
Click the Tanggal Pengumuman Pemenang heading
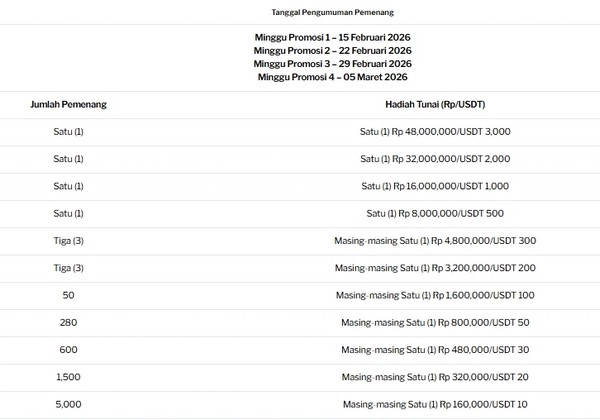pos(331,12)
